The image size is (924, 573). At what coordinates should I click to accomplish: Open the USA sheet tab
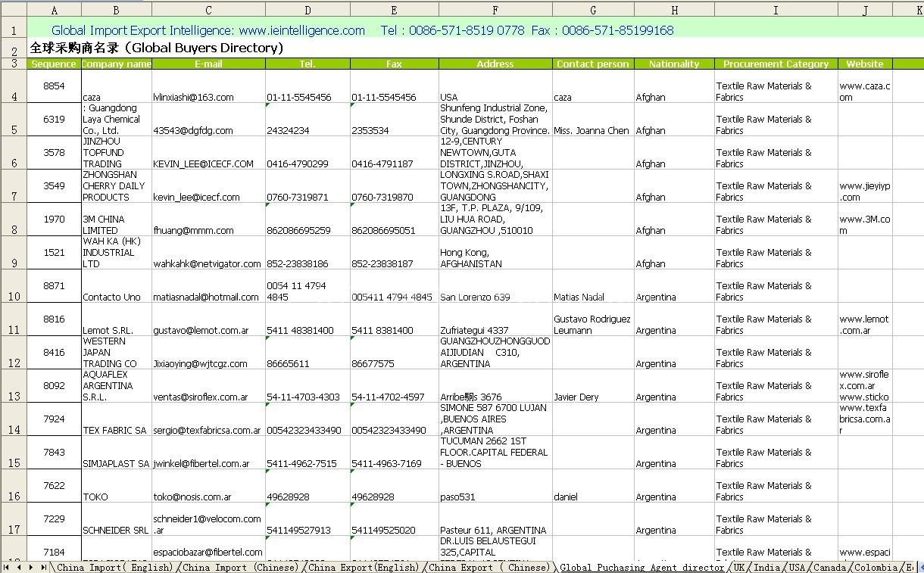[x=797, y=567]
